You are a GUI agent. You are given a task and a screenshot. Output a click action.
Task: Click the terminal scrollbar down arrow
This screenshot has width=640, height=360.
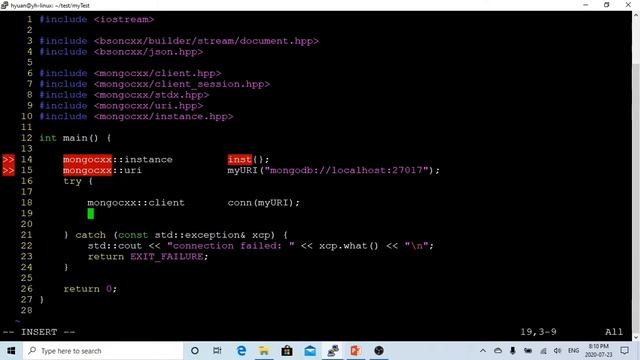636,337
